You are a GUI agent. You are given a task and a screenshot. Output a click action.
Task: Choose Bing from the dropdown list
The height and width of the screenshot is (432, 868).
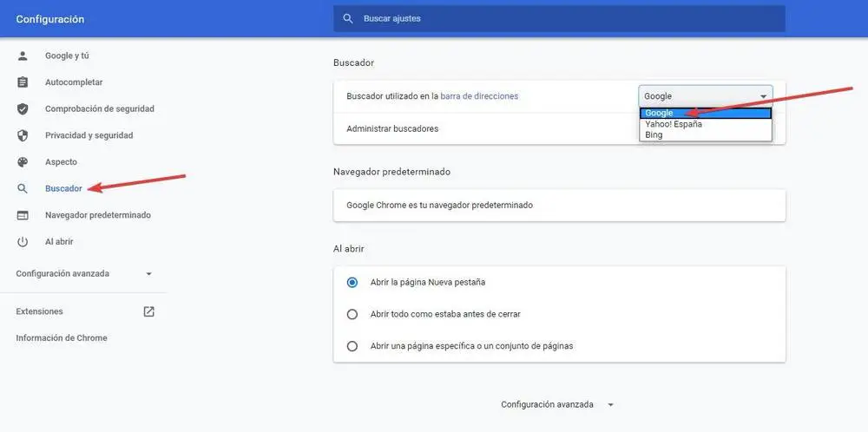point(654,134)
